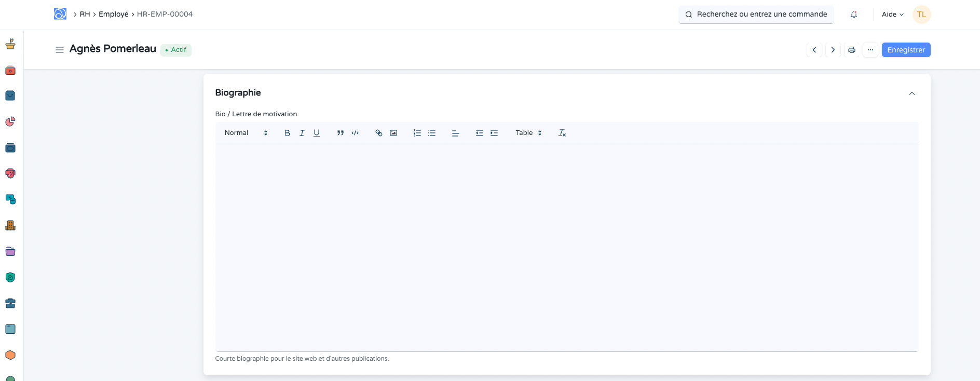Viewport: 980px width, 381px height.
Task: Insert a blockquote in the editor
Action: (x=341, y=133)
